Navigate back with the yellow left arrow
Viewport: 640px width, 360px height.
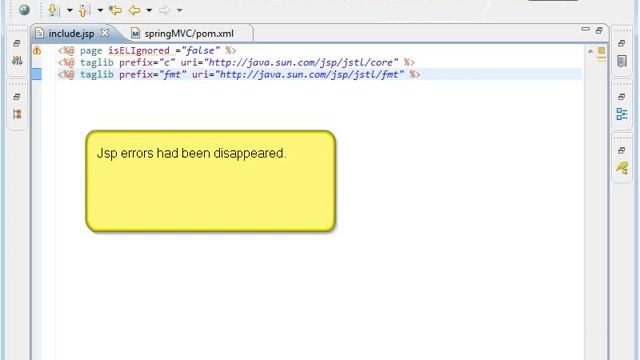[x=134, y=10]
